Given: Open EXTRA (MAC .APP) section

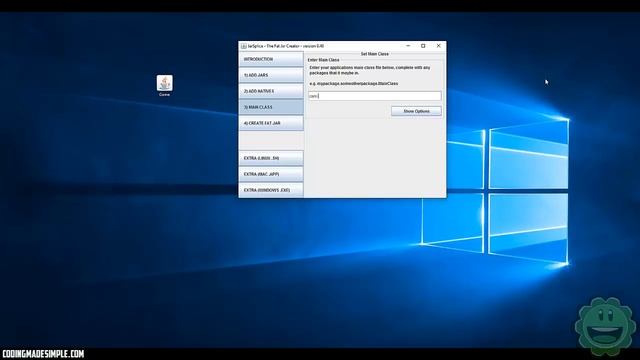Looking at the screenshot, I should click(x=271, y=174).
